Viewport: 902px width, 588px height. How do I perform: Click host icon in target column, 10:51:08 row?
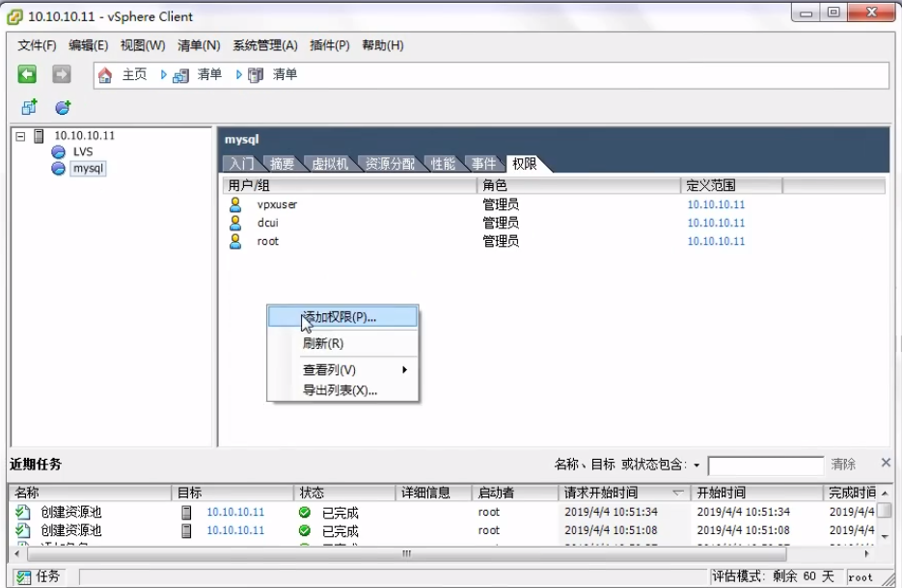pyautogui.click(x=186, y=530)
